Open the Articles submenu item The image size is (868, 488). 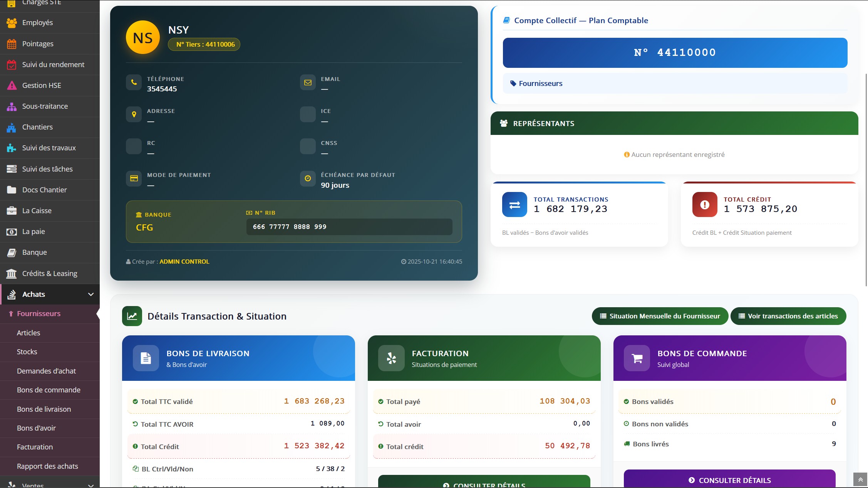pos(50,333)
